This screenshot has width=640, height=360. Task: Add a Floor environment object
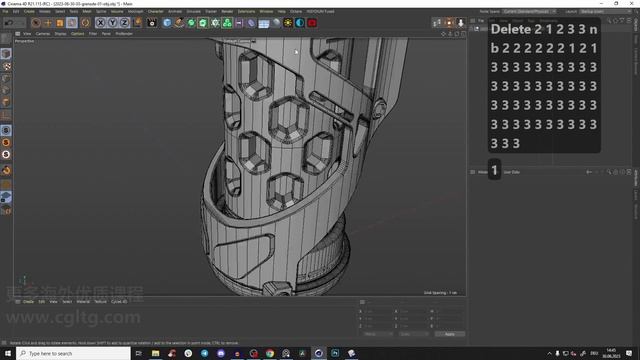click(264, 23)
